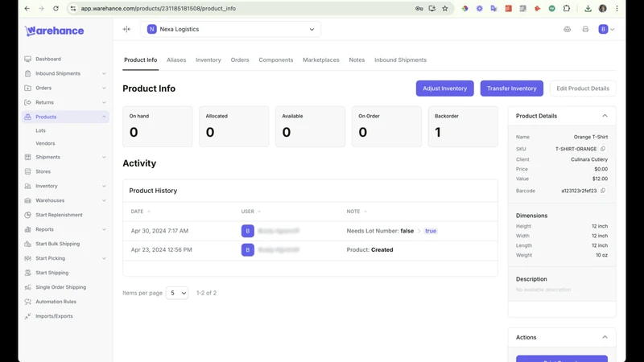
Task: Click the 'Apr 30, 2024 7:17 AM' date
Action: click(x=159, y=231)
